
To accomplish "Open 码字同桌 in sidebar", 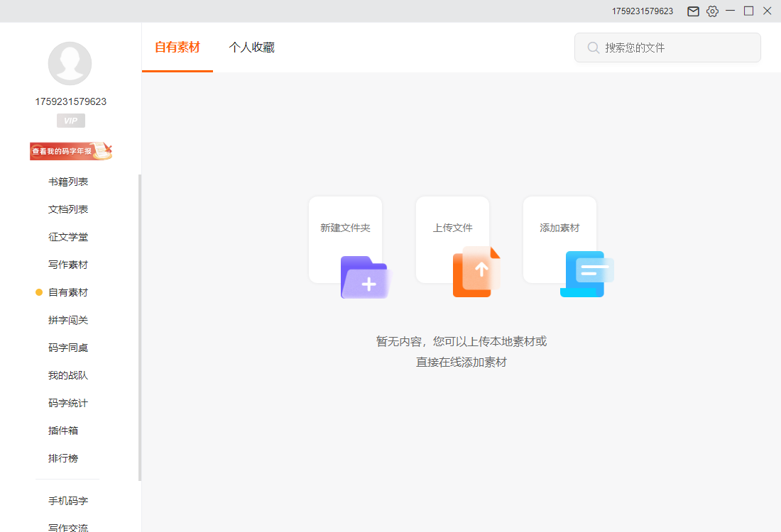I will click(x=68, y=348).
